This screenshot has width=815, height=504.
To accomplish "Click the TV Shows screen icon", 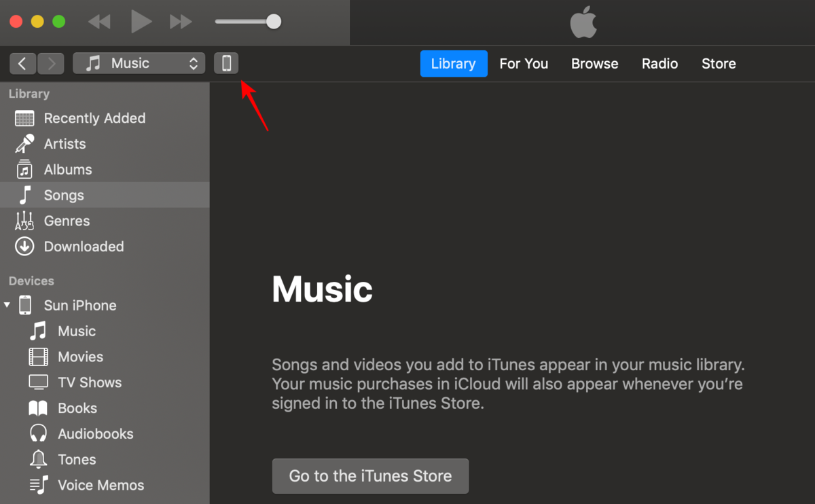I will point(39,382).
